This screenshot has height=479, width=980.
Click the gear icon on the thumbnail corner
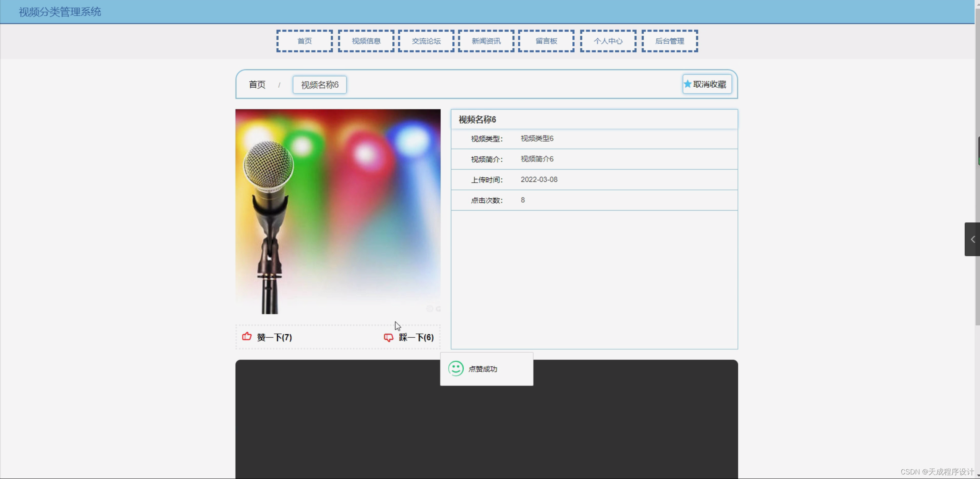click(430, 309)
